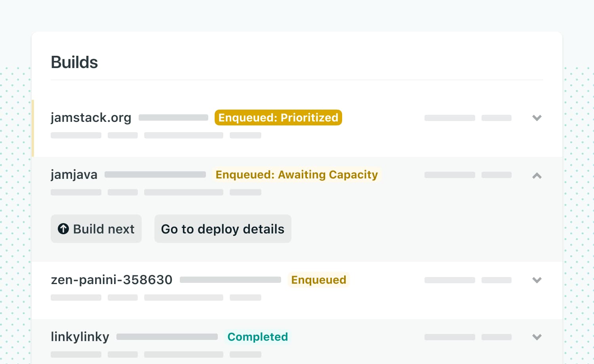Image resolution: width=594 pixels, height=364 pixels.
Task: Expand the linkylinky build row chevron
Action: click(537, 337)
